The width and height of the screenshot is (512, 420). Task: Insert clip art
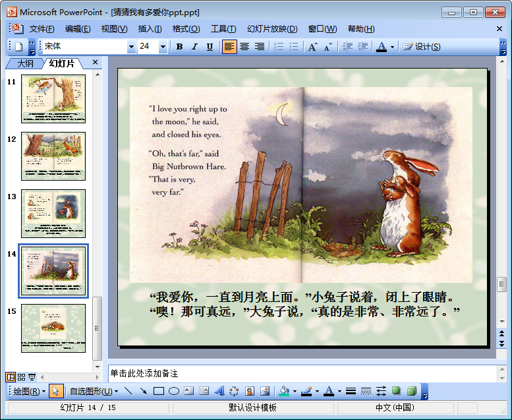click(x=250, y=391)
